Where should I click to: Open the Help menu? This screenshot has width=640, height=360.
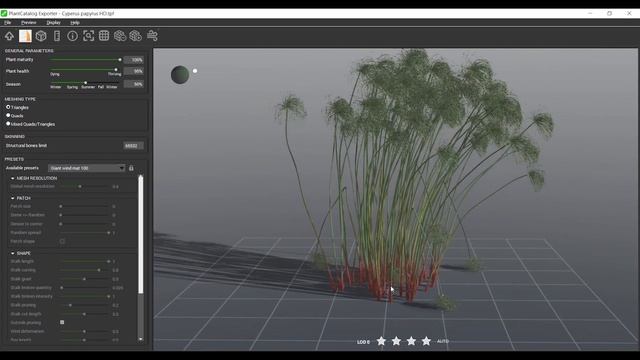pyautogui.click(x=75, y=23)
